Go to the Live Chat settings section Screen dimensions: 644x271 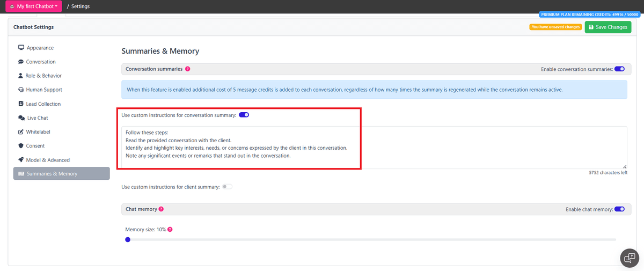click(x=39, y=118)
